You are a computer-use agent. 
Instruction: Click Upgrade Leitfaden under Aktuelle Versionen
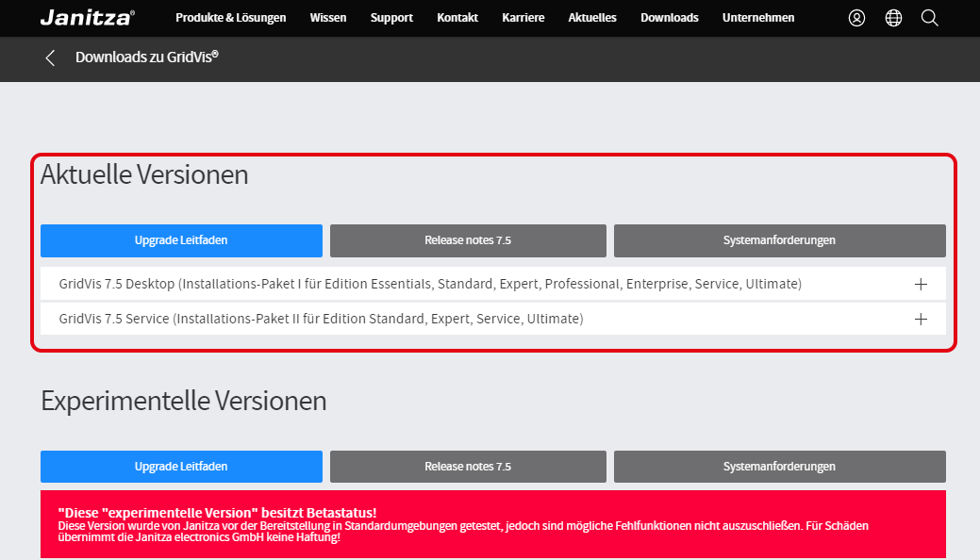tap(181, 240)
